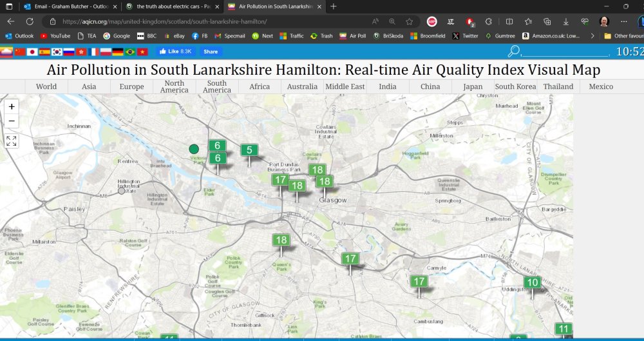Screen dimensions: 644x341
Task: Click the Share button
Action: (211, 52)
